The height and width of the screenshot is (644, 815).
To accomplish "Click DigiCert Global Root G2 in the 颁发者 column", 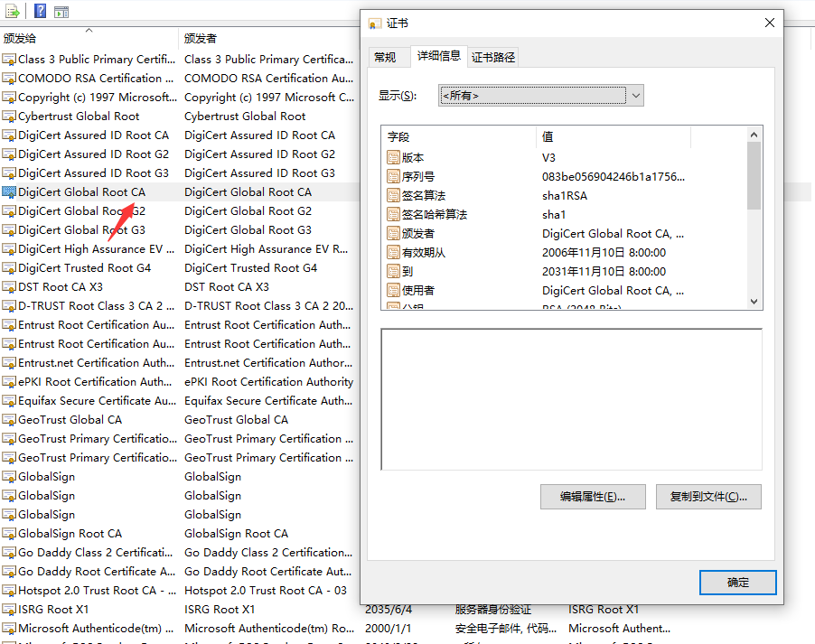I will tap(248, 211).
